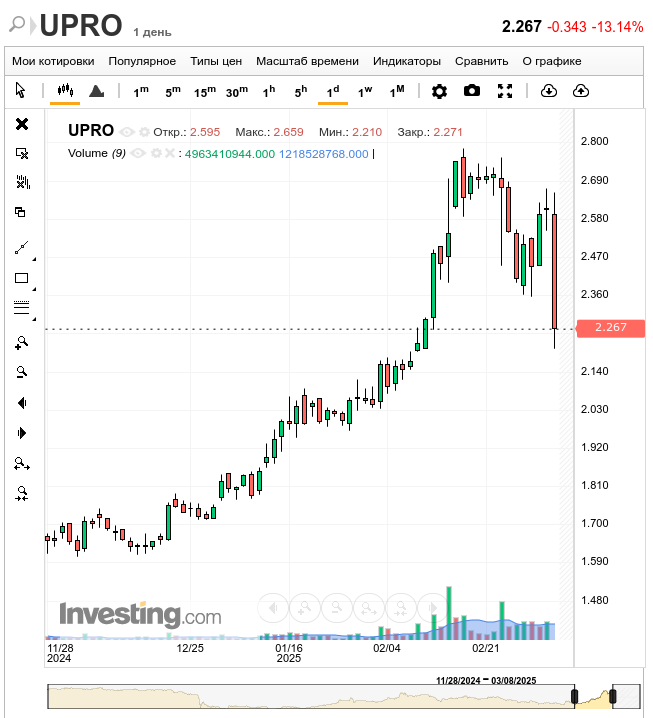The height and width of the screenshot is (718, 653).
Task: Expand Fibonacci tool variants arrow
Action: pos(34,319)
